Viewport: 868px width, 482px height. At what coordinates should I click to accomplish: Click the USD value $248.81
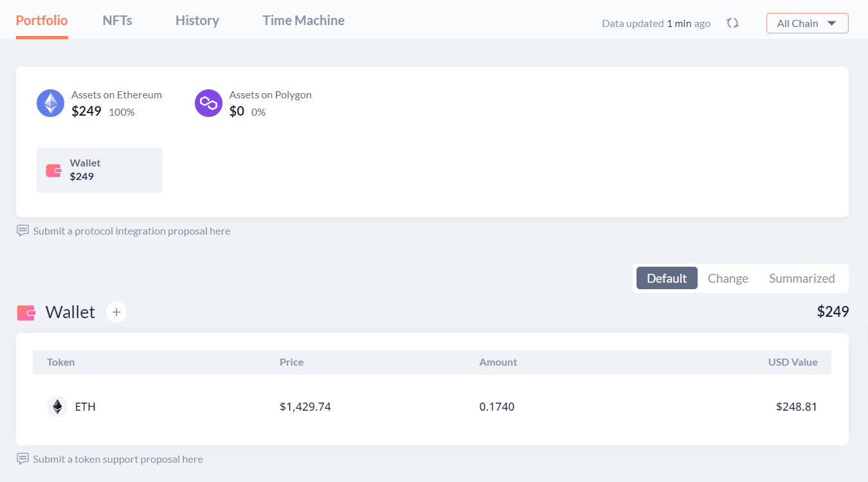click(x=797, y=407)
